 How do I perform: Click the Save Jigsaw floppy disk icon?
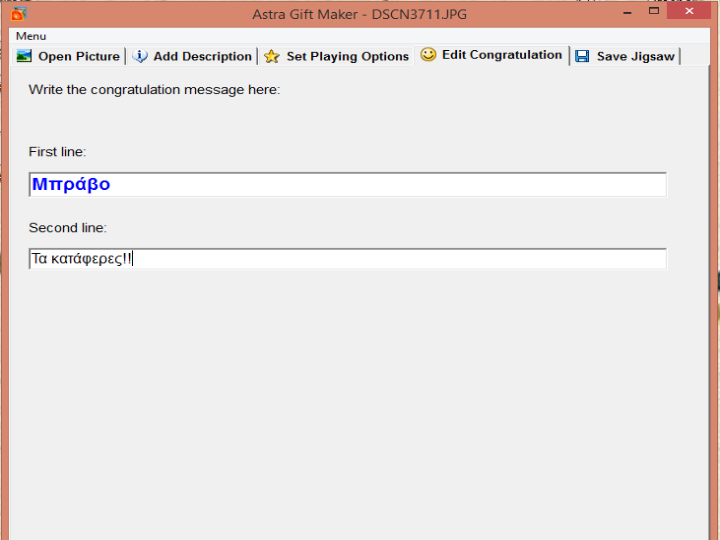point(582,56)
